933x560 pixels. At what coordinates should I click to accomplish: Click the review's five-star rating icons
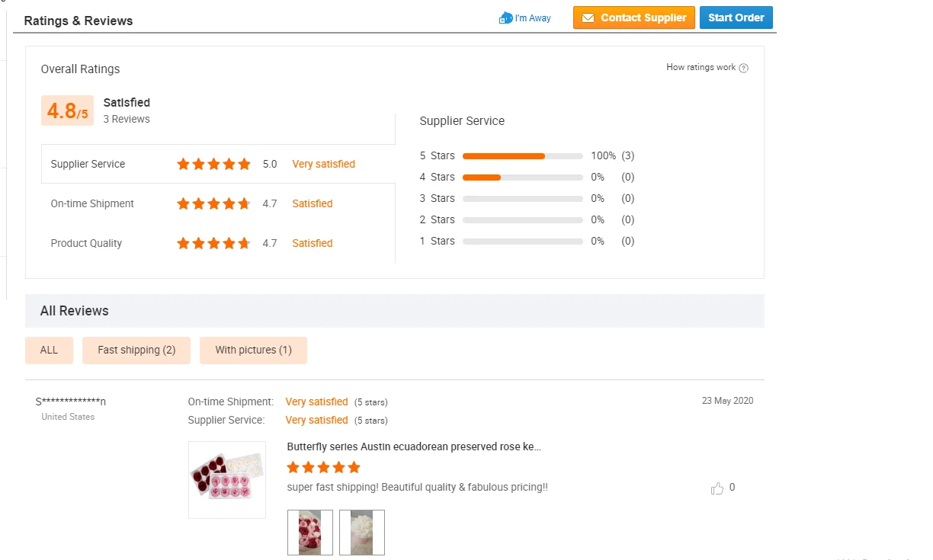323,467
